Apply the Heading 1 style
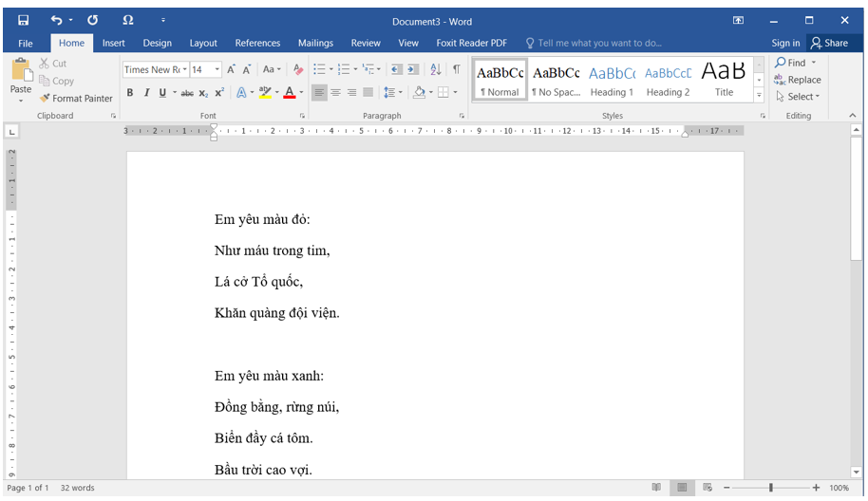Image resolution: width=868 pixels, height=501 pixels. 612,80
